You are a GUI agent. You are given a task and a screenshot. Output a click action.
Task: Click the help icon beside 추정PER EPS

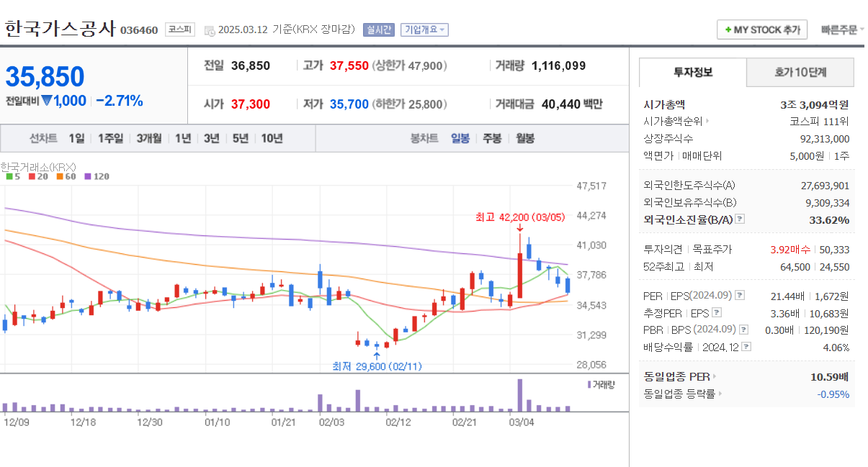(x=717, y=313)
